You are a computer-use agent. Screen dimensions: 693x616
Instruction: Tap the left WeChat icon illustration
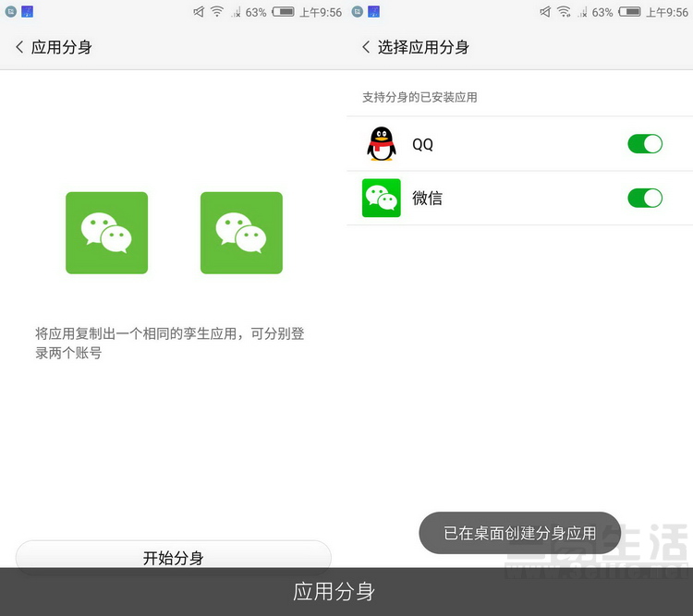(107, 233)
